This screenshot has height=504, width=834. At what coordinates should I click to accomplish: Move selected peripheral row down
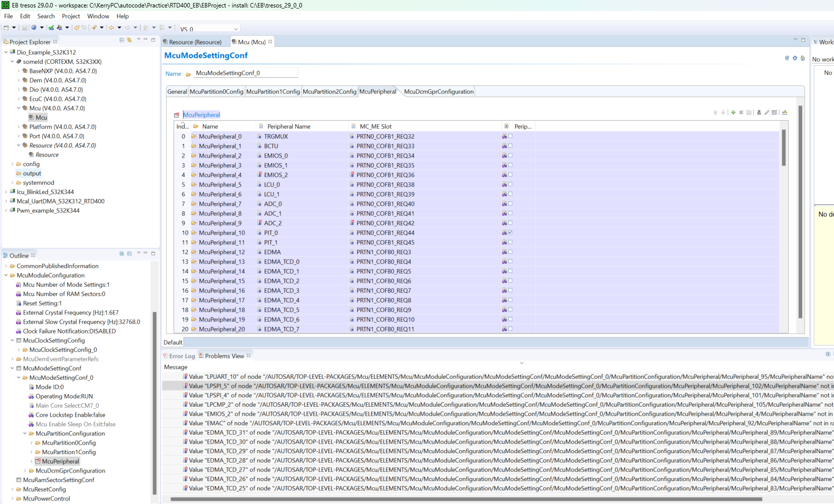pyautogui.click(x=723, y=113)
